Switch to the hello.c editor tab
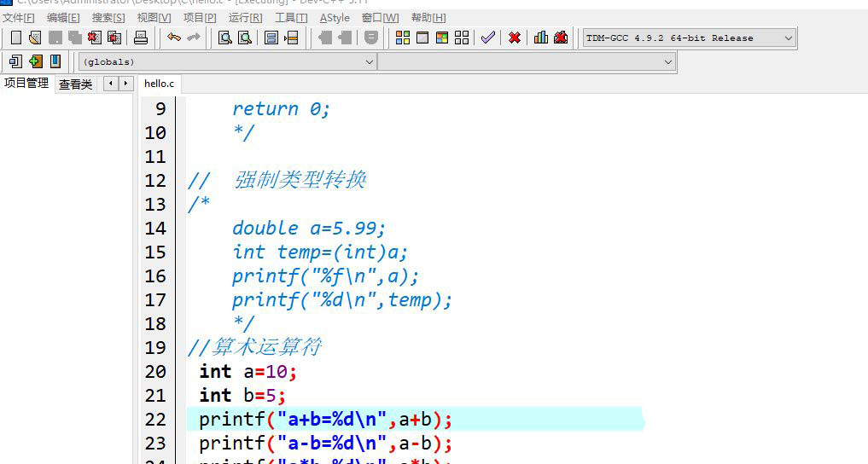Viewport: 868px width, 464px height. pyautogui.click(x=159, y=84)
